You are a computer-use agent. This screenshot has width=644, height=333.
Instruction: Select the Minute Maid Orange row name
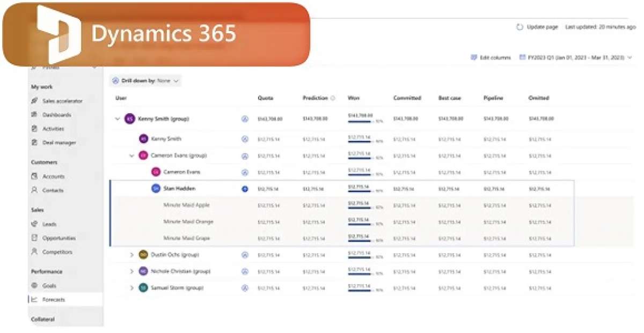pyautogui.click(x=188, y=222)
